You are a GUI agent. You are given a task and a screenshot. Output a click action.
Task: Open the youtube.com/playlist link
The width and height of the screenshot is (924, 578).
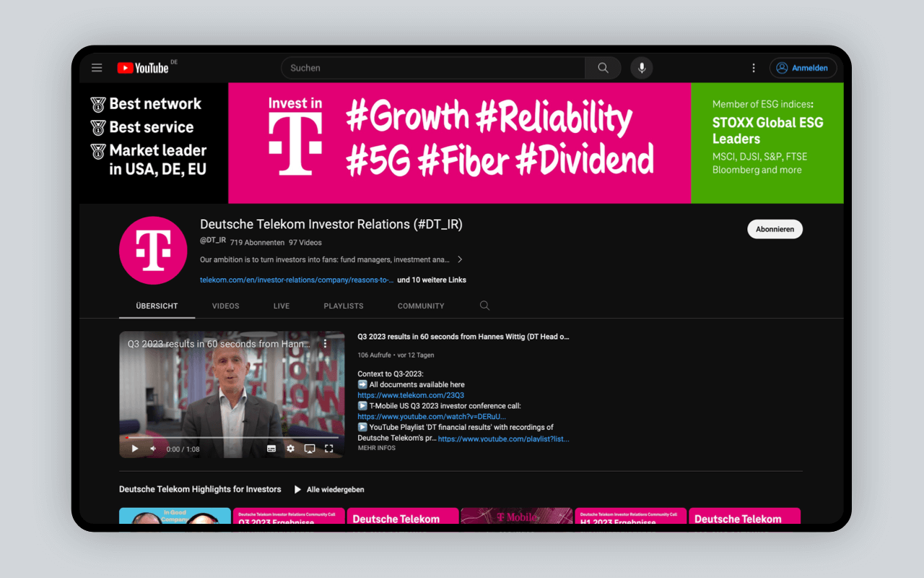(x=504, y=439)
